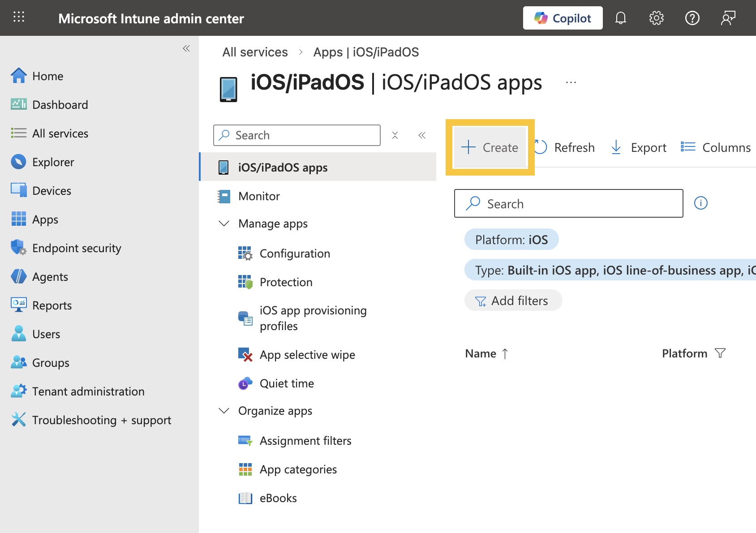Screen dimensions: 756x533
Task: Collapse the left navigation sidebar
Action: [186, 48]
